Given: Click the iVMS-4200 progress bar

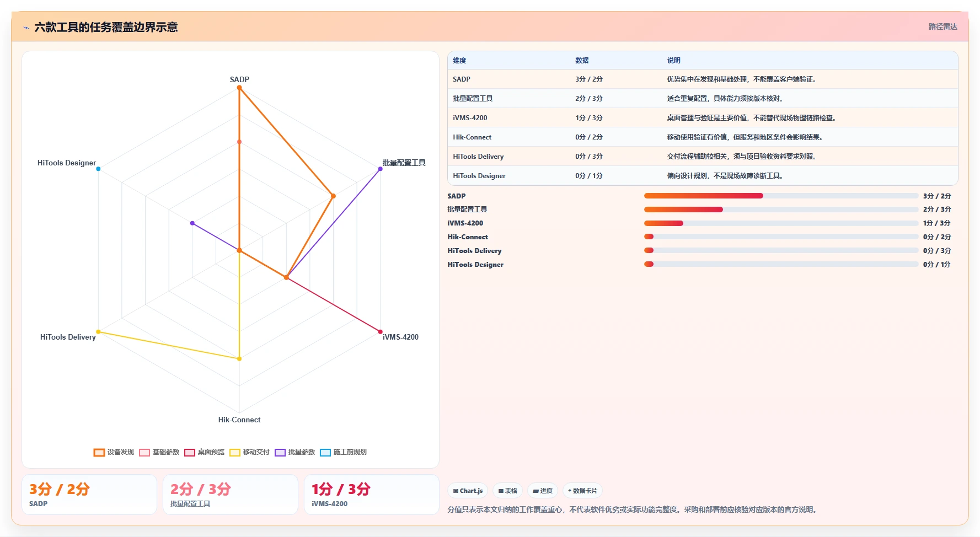Looking at the screenshot, I should (781, 223).
